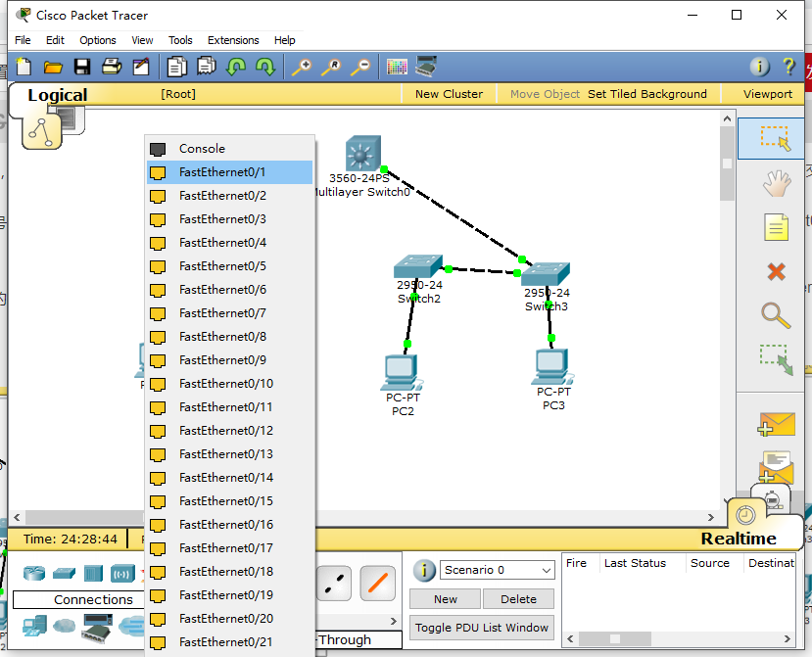Image resolution: width=812 pixels, height=657 pixels.
Task: Select the Switches device category icon
Action: coord(64,573)
